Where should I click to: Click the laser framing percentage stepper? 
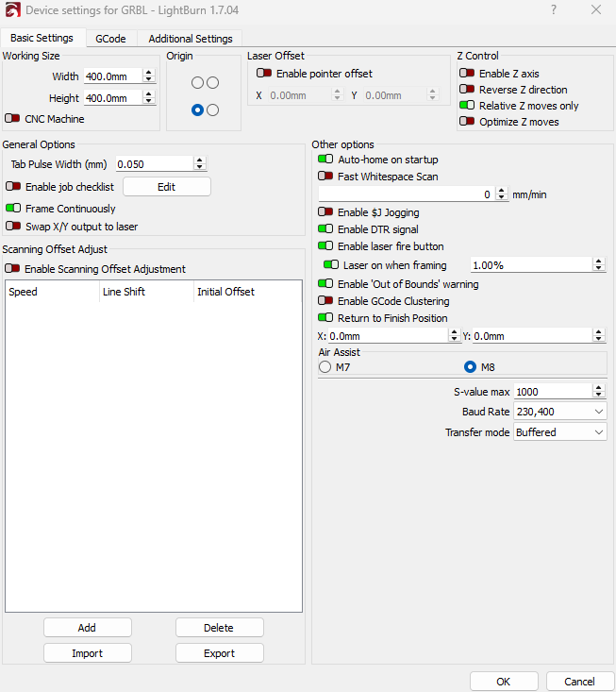click(599, 264)
